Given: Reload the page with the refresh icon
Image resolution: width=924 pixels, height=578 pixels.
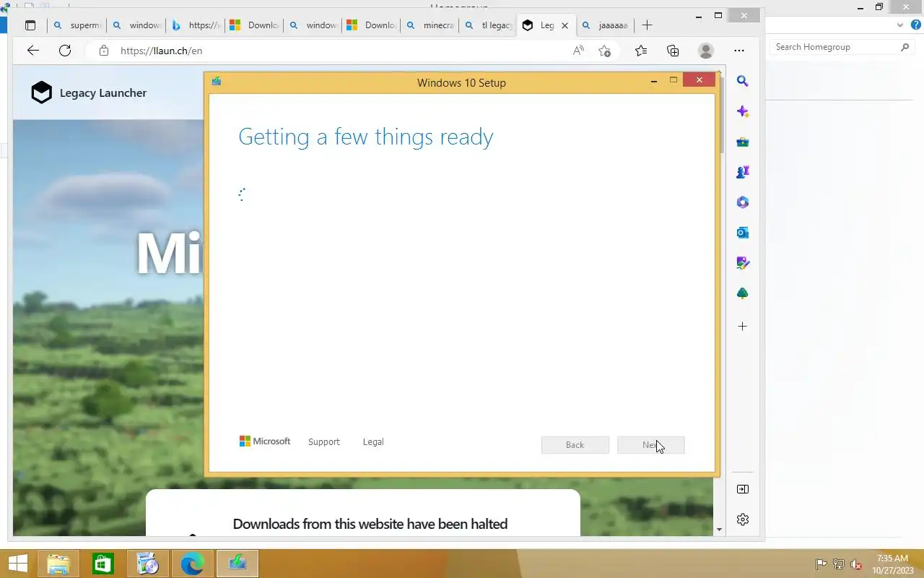Looking at the screenshot, I should pos(65,51).
